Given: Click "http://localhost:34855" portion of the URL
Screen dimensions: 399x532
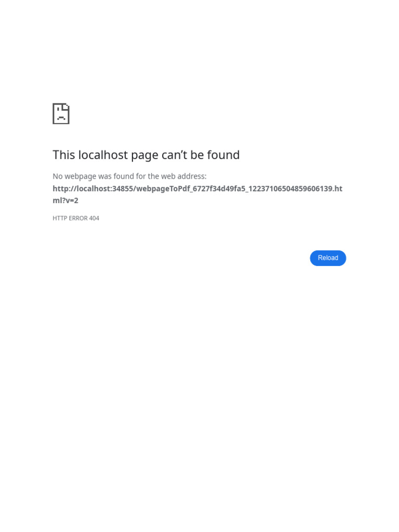Looking at the screenshot, I should [x=93, y=189].
